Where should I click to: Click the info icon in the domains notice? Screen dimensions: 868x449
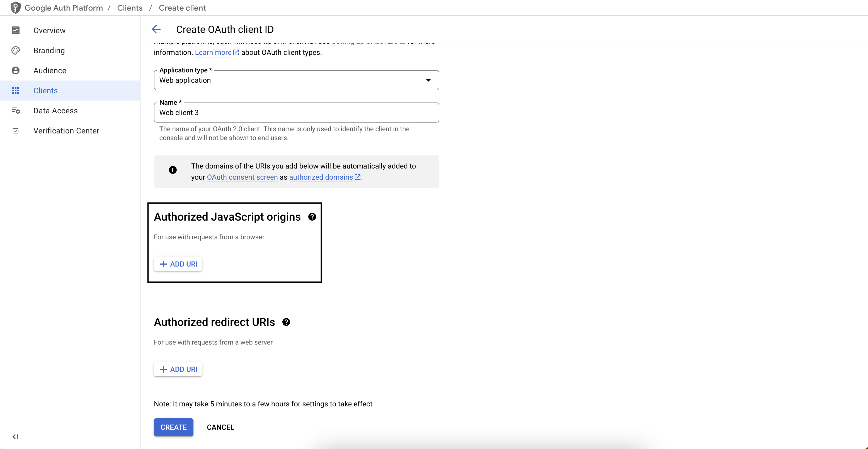(x=173, y=170)
